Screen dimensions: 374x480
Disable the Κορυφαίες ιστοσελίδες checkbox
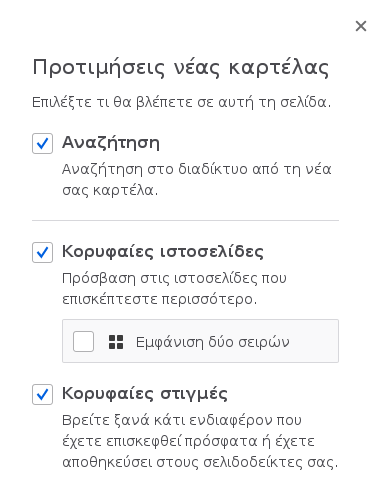pos(42,252)
